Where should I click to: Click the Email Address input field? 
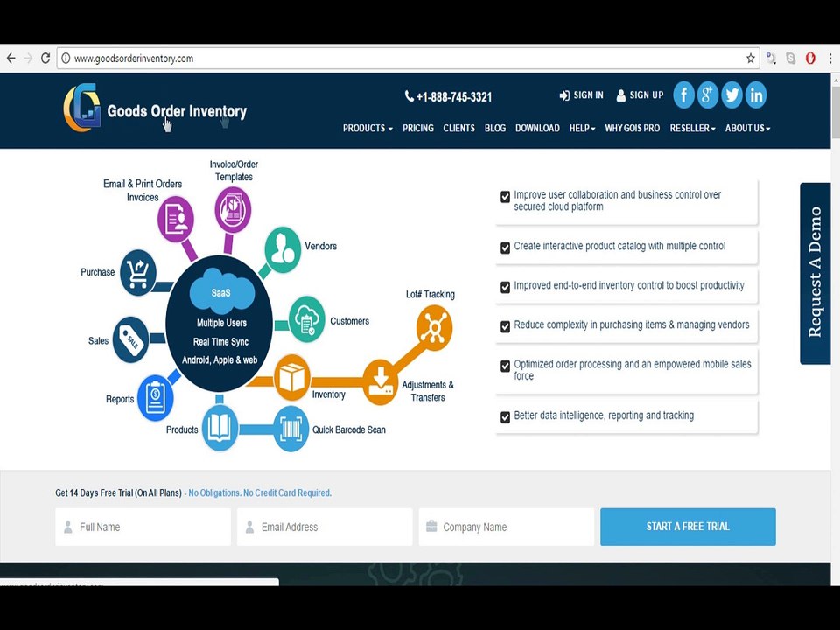tap(325, 527)
